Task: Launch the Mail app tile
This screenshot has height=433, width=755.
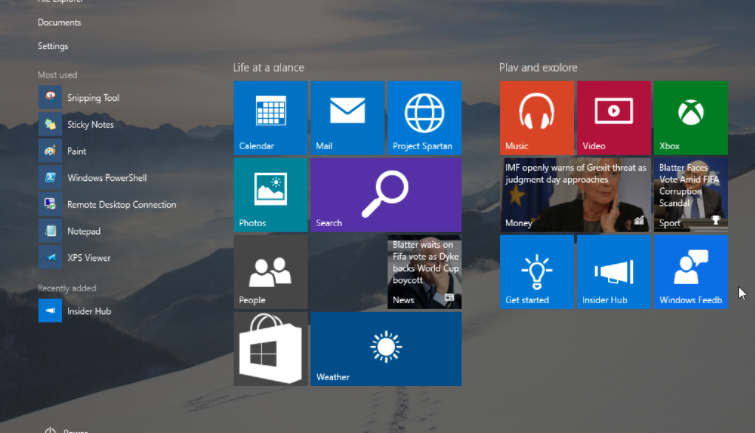Action: 347,118
